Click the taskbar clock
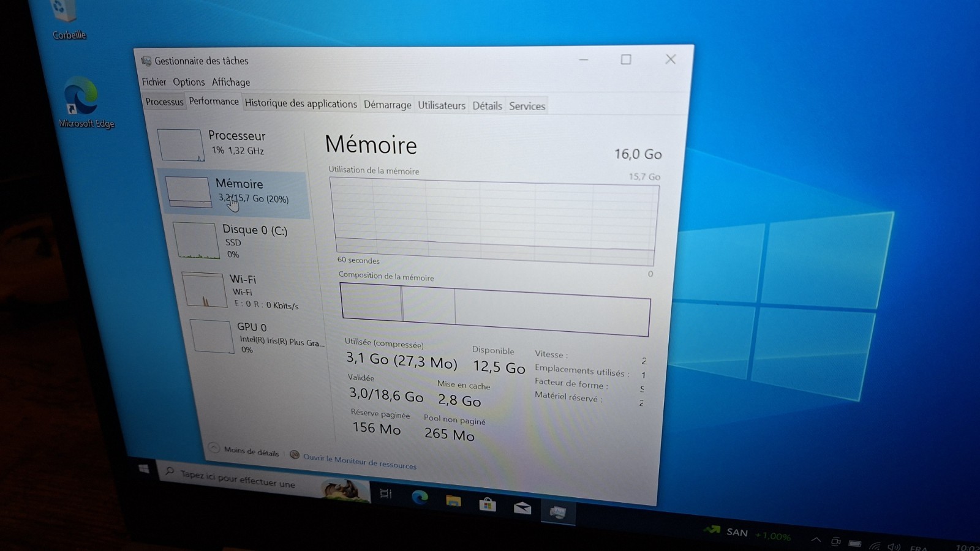 [967, 547]
